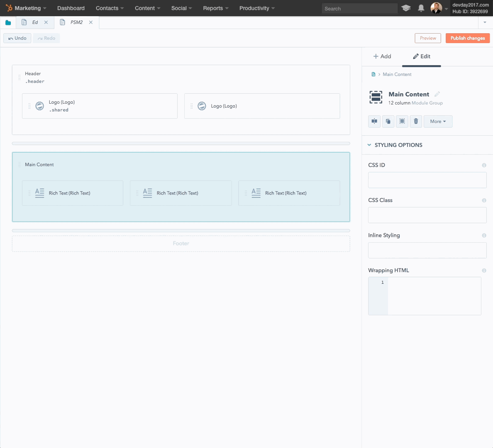
Task: Delete Main Content using trash icon
Action: pyautogui.click(x=416, y=122)
